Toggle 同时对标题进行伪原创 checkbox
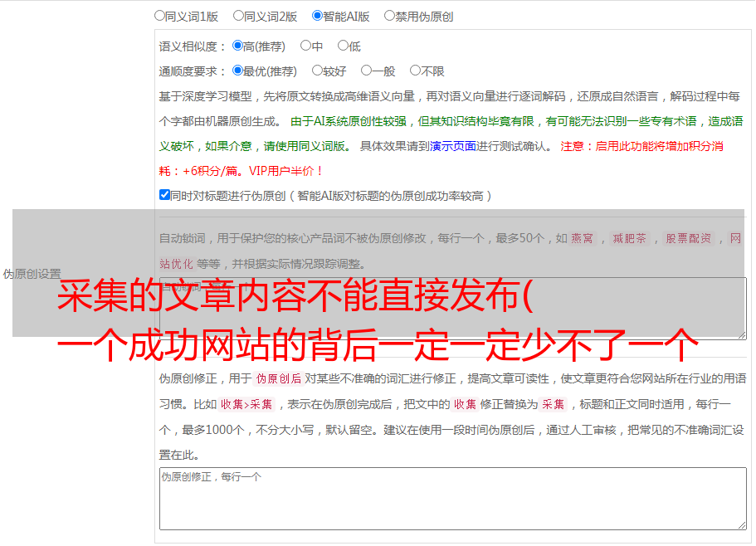756x546 pixels. (x=164, y=195)
